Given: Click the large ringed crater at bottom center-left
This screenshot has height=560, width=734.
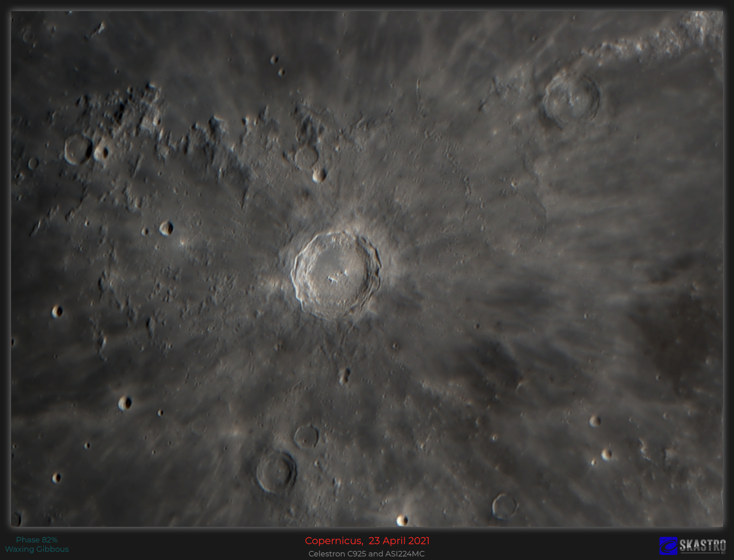Looking at the screenshot, I should 276,472.
